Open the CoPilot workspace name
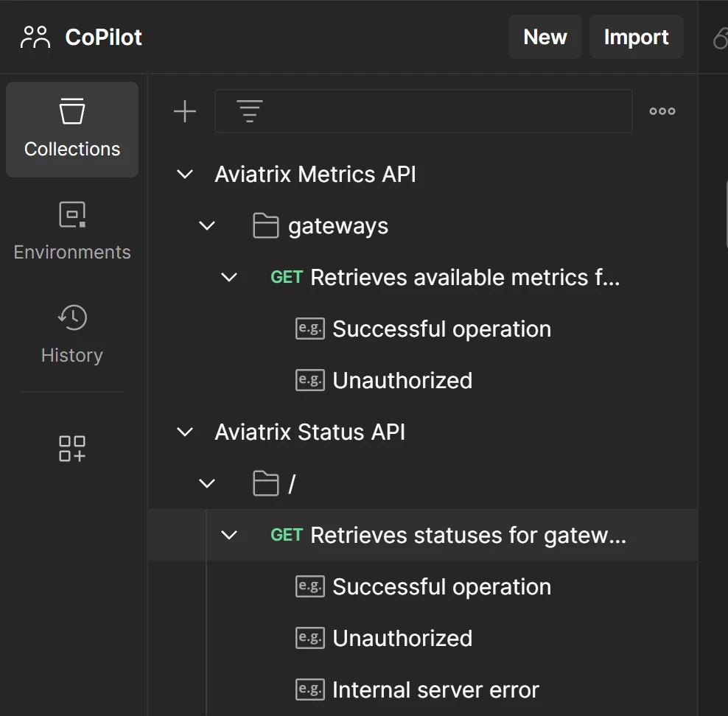Image resolution: width=728 pixels, height=716 pixels. pos(104,37)
